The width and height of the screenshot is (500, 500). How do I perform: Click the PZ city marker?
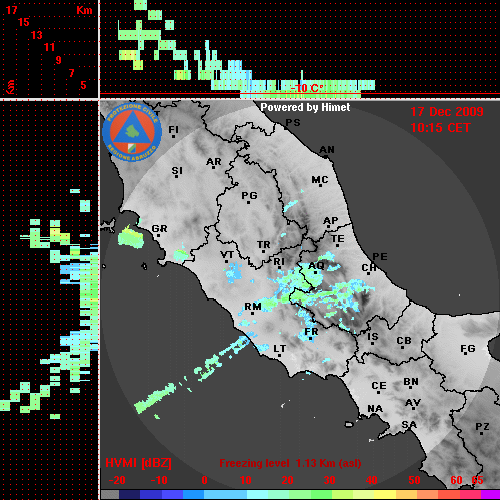pos(482,427)
